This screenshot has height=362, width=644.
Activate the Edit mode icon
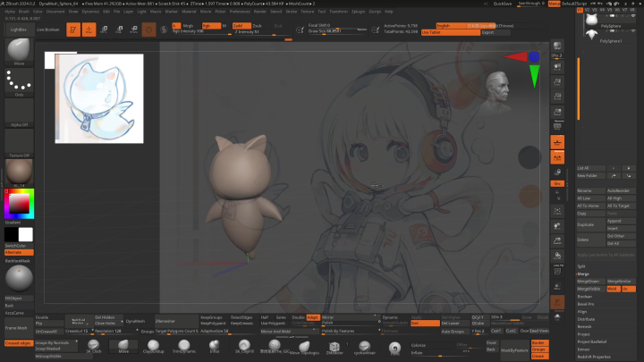point(73,29)
